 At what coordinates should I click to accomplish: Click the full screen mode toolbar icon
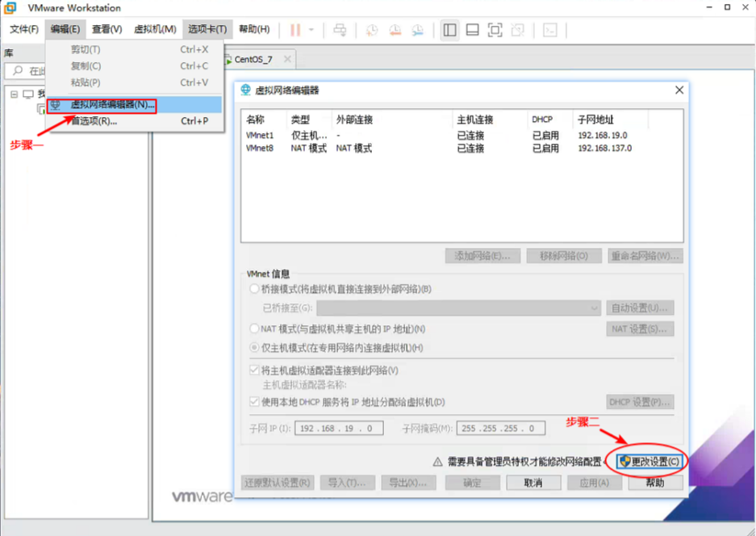coord(495,30)
